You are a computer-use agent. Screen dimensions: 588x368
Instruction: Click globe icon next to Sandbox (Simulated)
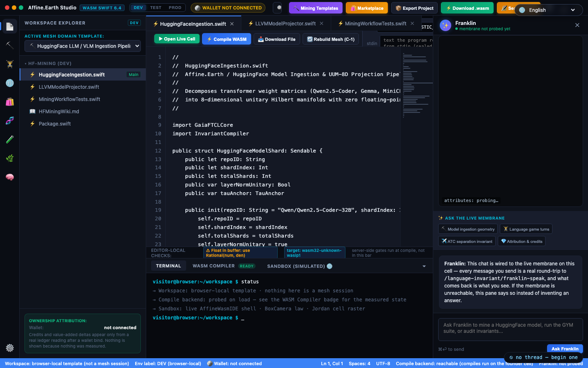click(x=330, y=266)
